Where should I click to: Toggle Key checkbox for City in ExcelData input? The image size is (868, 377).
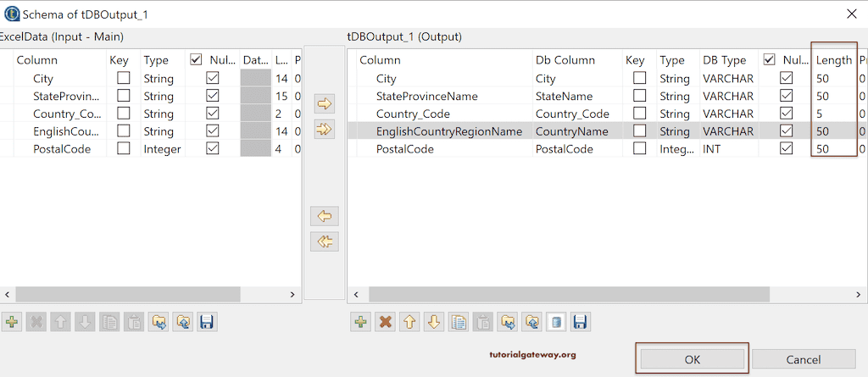(x=124, y=78)
